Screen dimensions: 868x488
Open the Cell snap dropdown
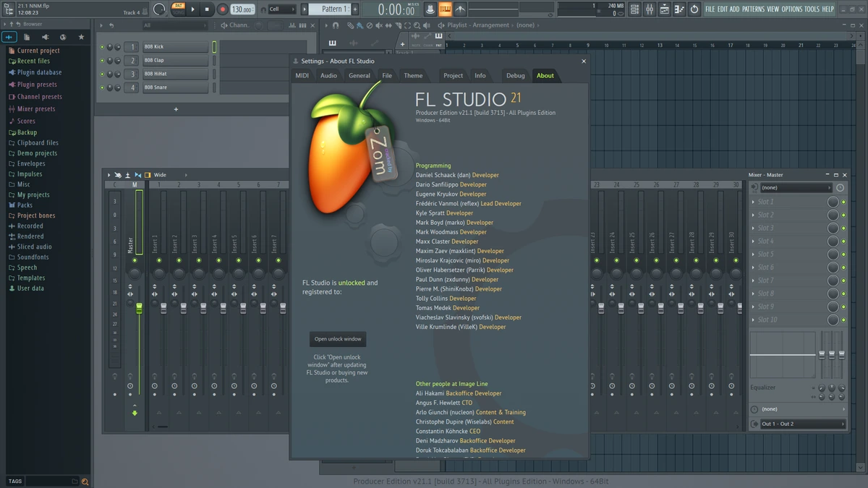(282, 9)
